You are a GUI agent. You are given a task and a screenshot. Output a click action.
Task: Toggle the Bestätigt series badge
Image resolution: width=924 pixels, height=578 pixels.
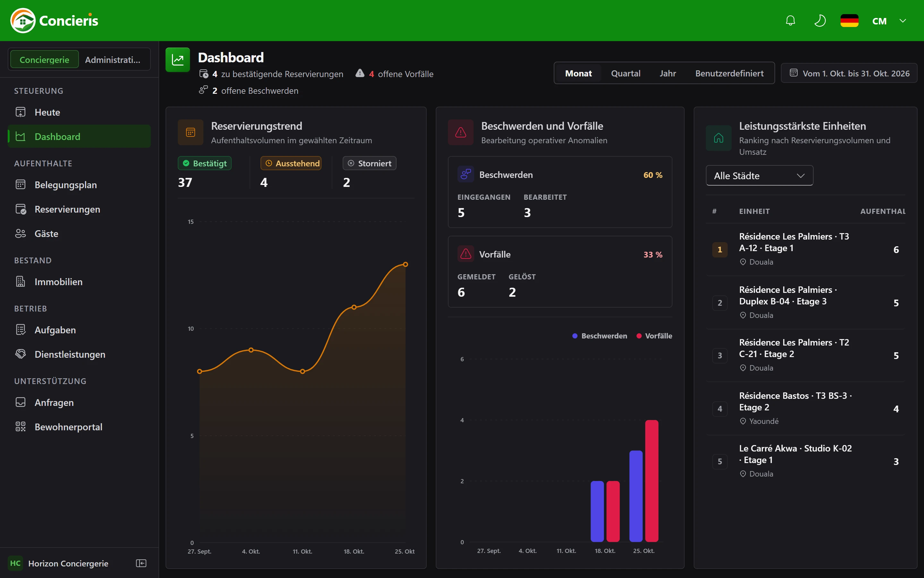click(x=205, y=163)
